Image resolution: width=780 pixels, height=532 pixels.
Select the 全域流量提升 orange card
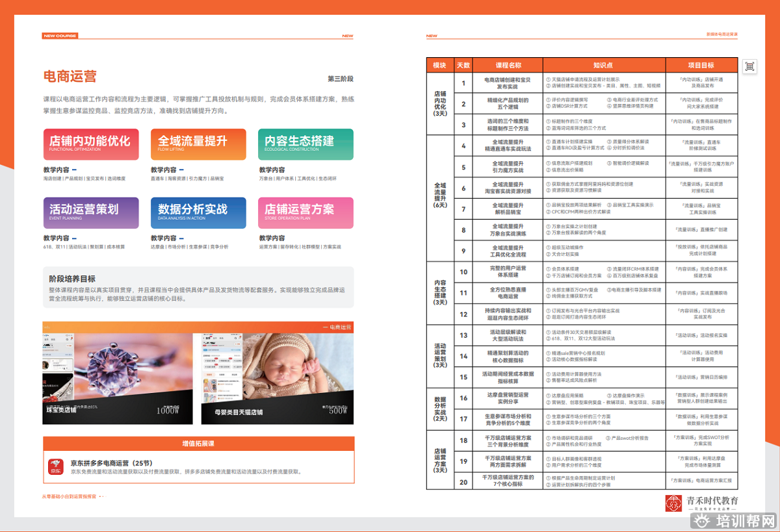coord(198,144)
